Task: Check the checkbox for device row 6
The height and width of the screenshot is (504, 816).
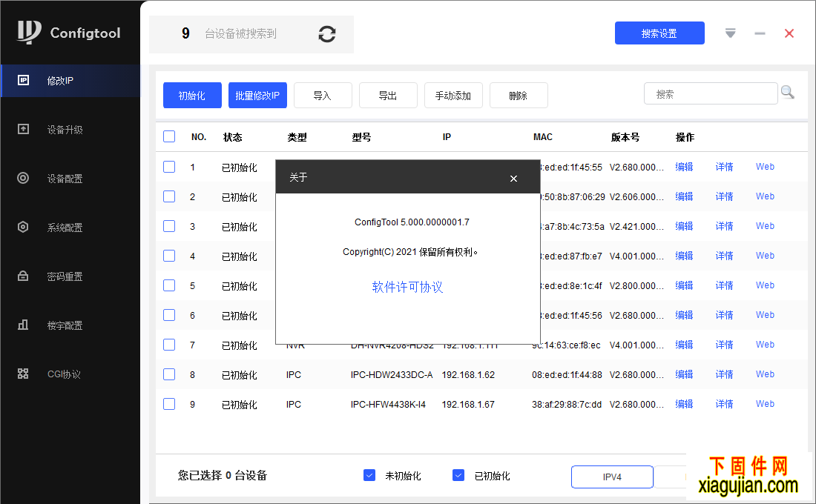Action: 169,315
